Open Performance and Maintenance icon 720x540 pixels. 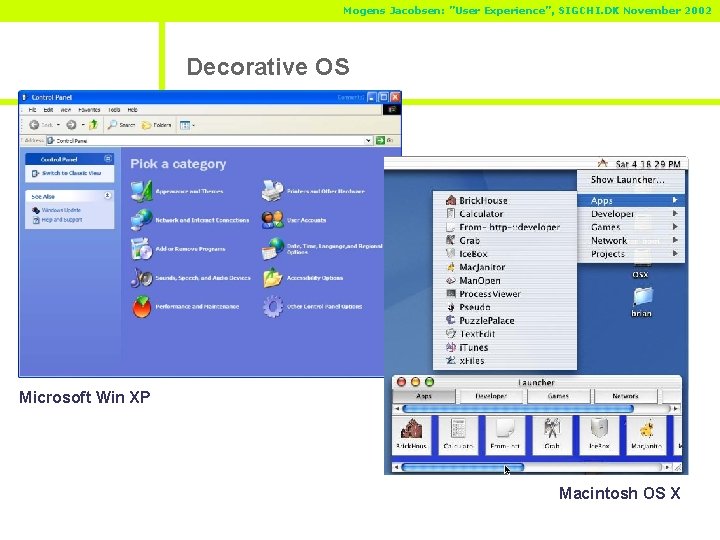point(141,306)
